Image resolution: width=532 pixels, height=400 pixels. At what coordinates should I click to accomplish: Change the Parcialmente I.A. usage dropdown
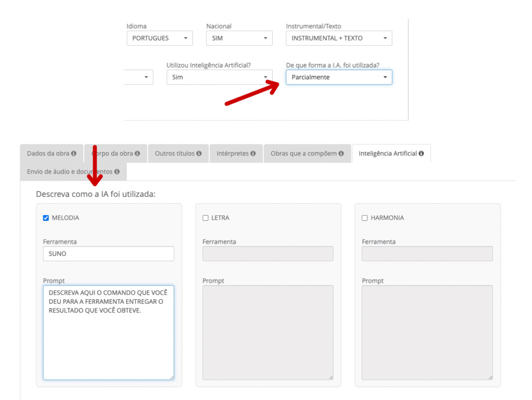(x=339, y=77)
